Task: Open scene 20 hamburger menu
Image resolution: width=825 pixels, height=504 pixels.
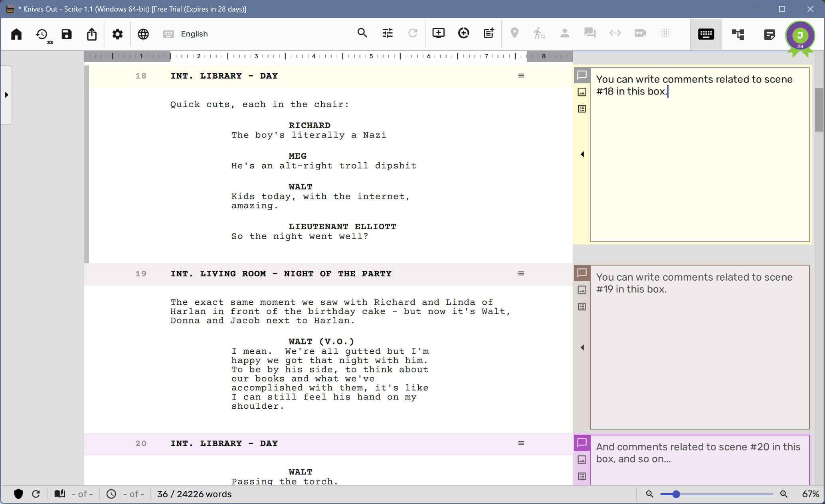Action: pos(521,443)
